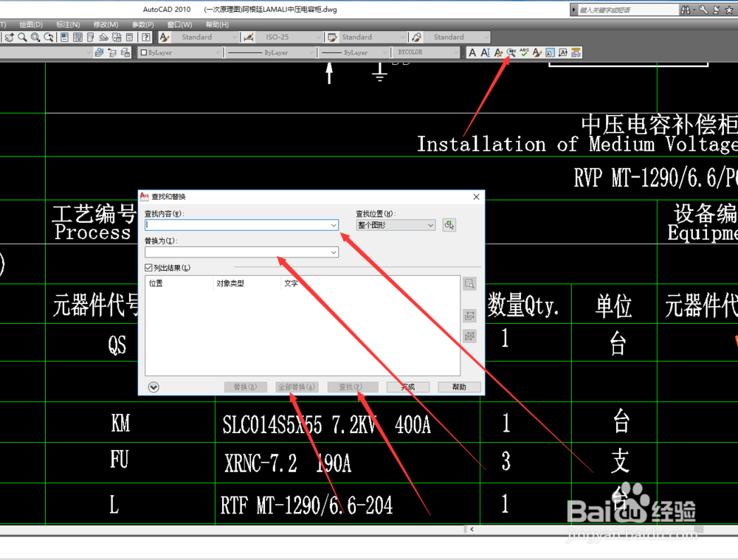Screen dimensions: 738x560
Task: Click the Help question mark icon
Action: point(146,37)
